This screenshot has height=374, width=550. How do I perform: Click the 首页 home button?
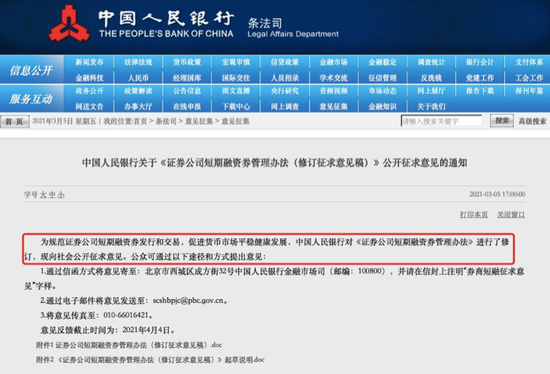(14, 122)
